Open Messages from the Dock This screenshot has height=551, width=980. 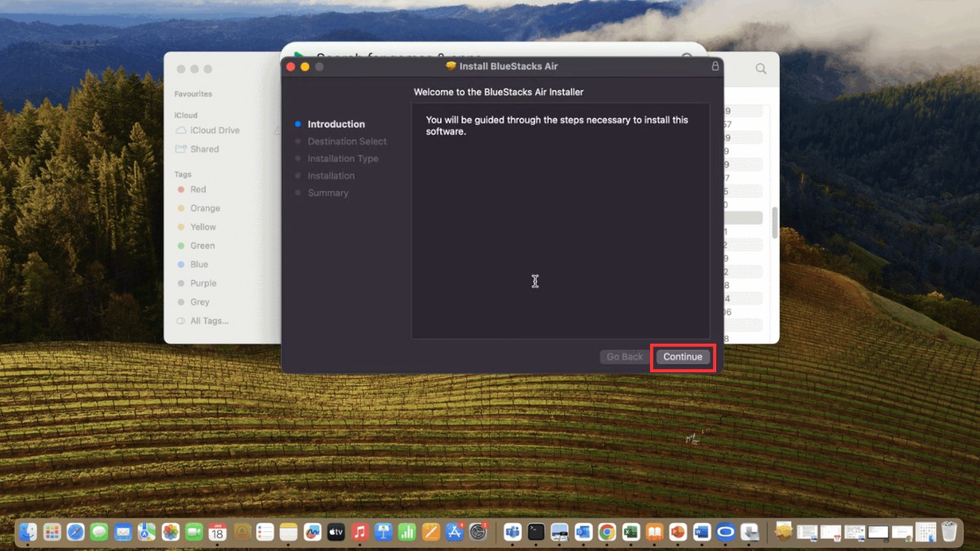pyautogui.click(x=100, y=532)
